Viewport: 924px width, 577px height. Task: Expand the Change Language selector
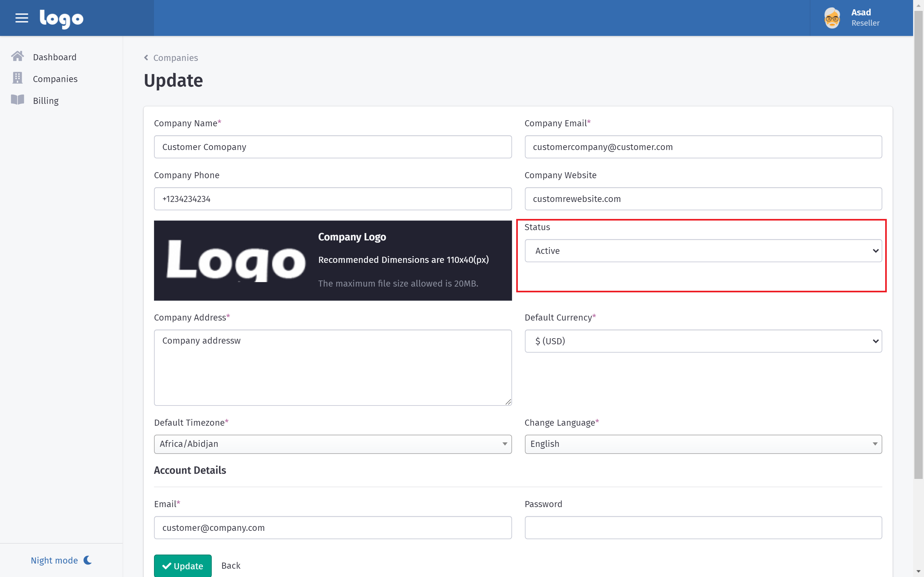(x=703, y=444)
